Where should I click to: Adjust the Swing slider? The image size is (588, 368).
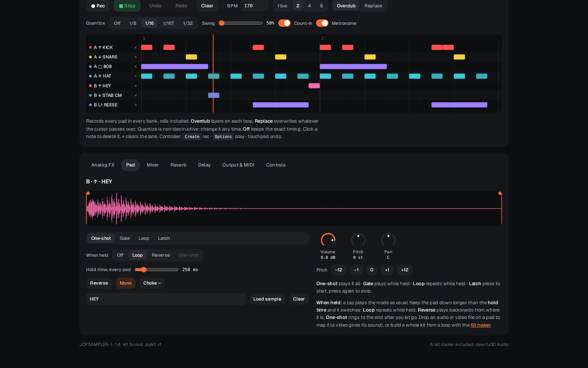[241, 23]
